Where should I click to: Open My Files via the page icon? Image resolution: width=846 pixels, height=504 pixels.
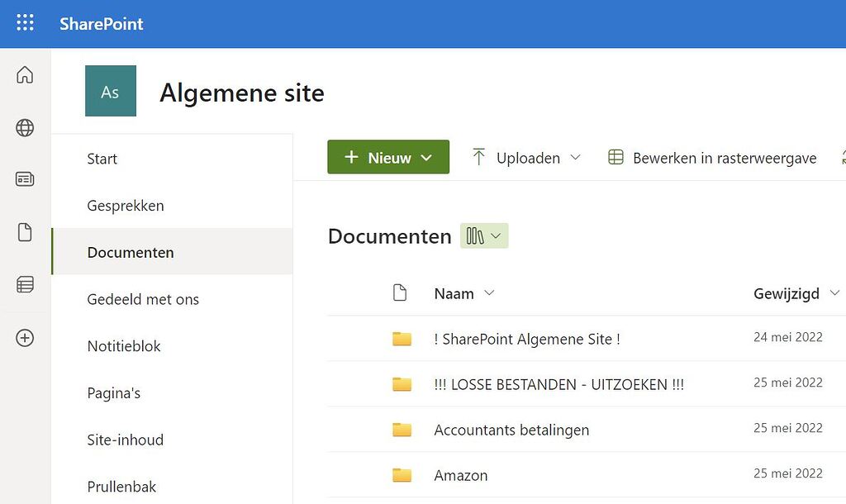[25, 232]
